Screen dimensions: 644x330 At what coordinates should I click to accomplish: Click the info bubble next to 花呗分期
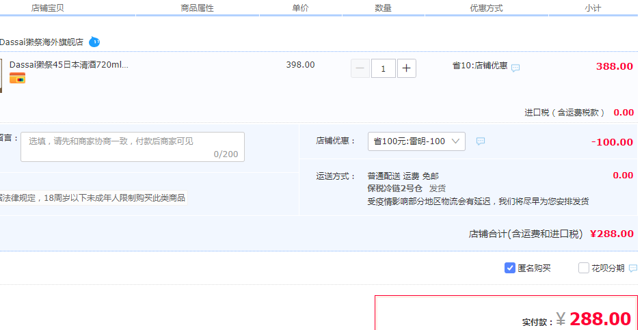pyautogui.click(x=633, y=269)
